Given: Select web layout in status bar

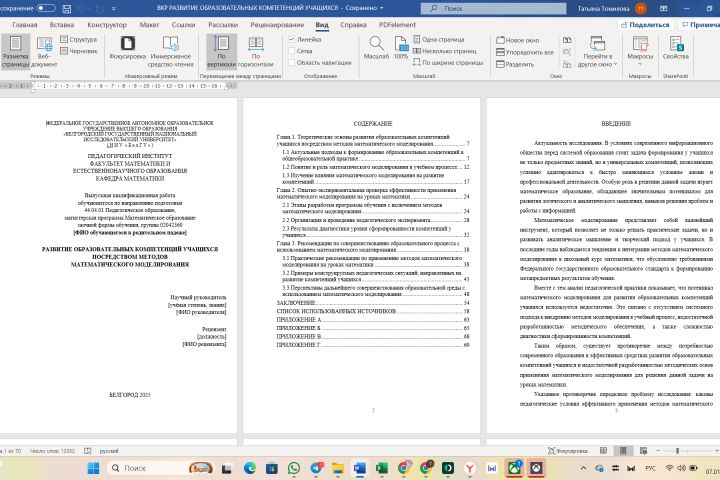Looking at the screenshot, I should pos(643,451).
